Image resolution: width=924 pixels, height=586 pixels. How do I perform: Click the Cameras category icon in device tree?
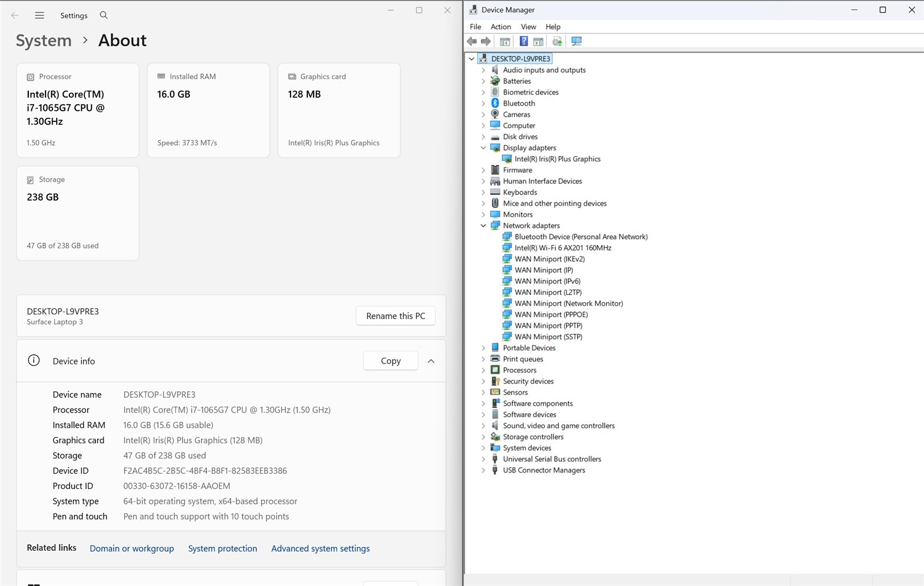coord(495,114)
